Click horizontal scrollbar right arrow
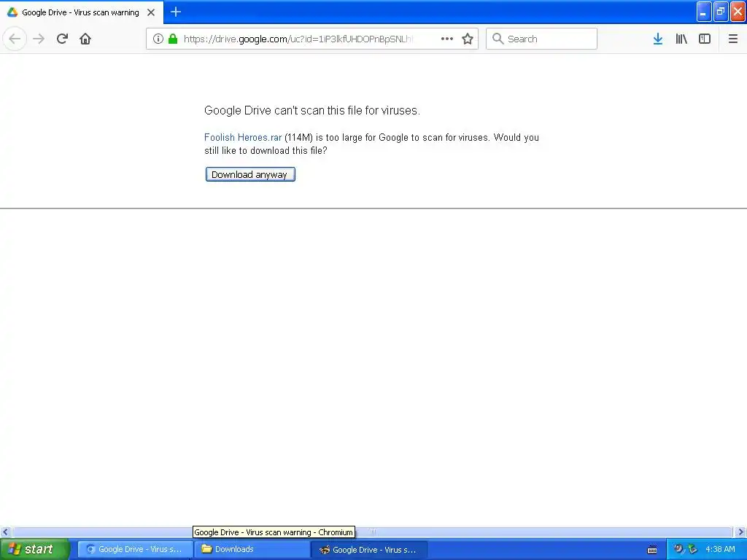This screenshot has height=560, width=747. pyautogui.click(x=740, y=532)
